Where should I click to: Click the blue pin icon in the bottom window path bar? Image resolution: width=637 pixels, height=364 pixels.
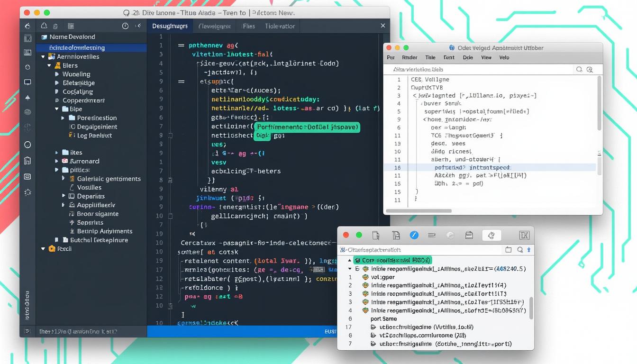(529, 250)
